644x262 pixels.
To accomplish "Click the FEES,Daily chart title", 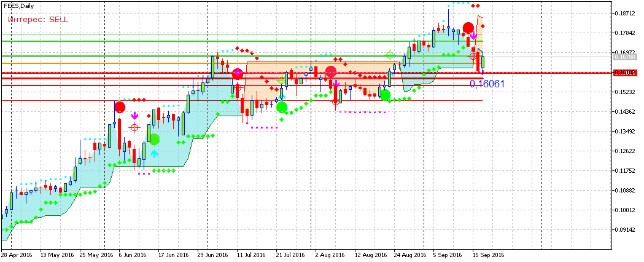I will (x=18, y=6).
